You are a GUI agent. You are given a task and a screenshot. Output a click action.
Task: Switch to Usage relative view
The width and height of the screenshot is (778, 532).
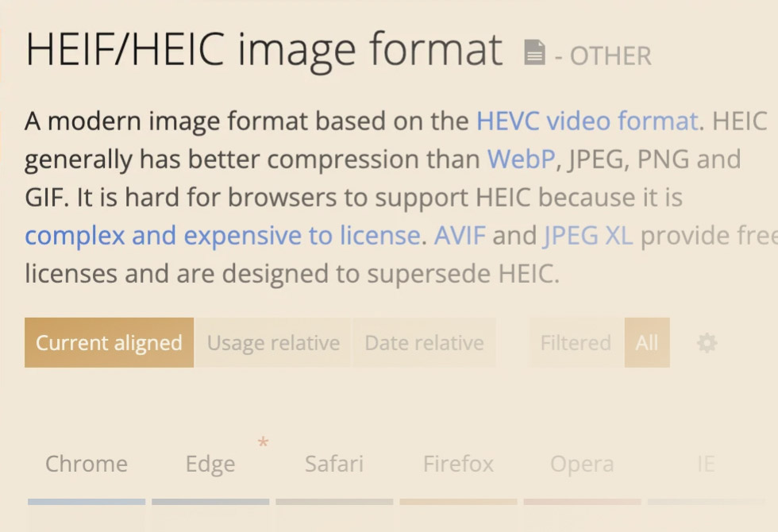click(x=273, y=342)
